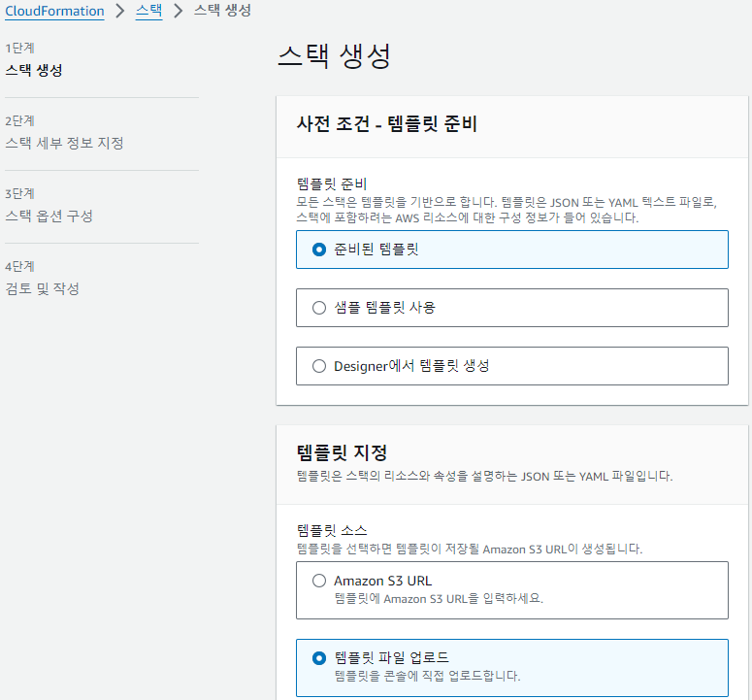
Task: Click the 템플릿 준비 field label
Action: [x=332, y=183]
